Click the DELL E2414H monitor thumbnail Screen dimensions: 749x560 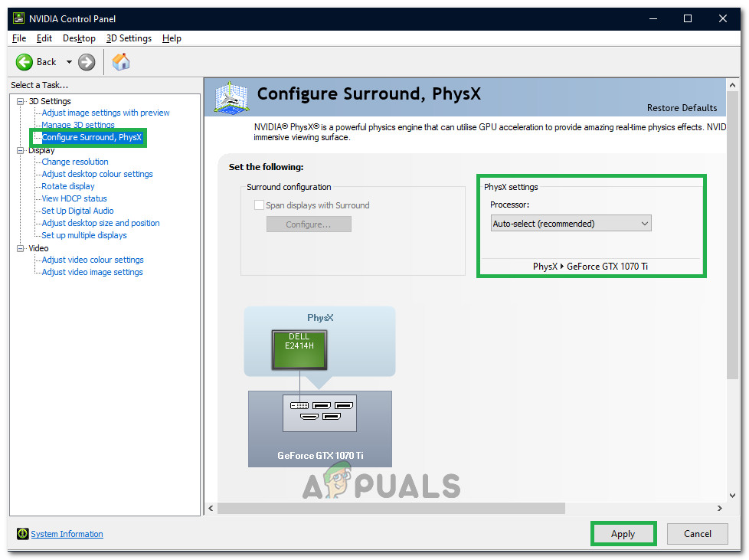(x=299, y=350)
